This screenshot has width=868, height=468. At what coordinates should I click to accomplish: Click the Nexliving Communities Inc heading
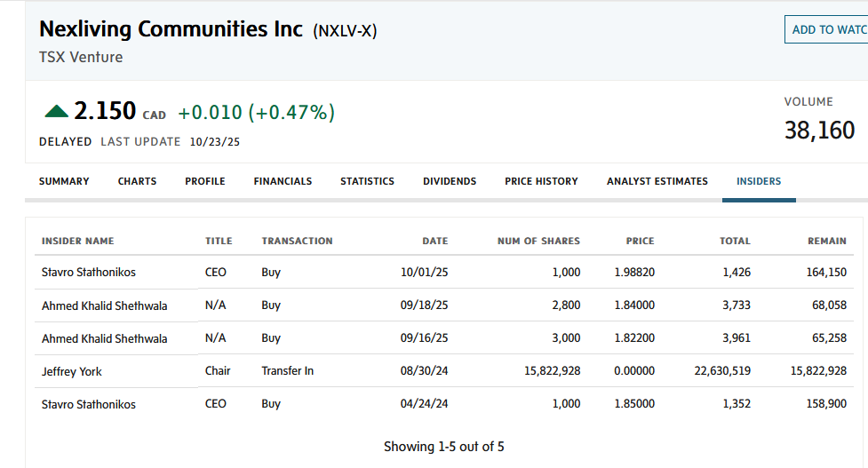click(x=171, y=29)
